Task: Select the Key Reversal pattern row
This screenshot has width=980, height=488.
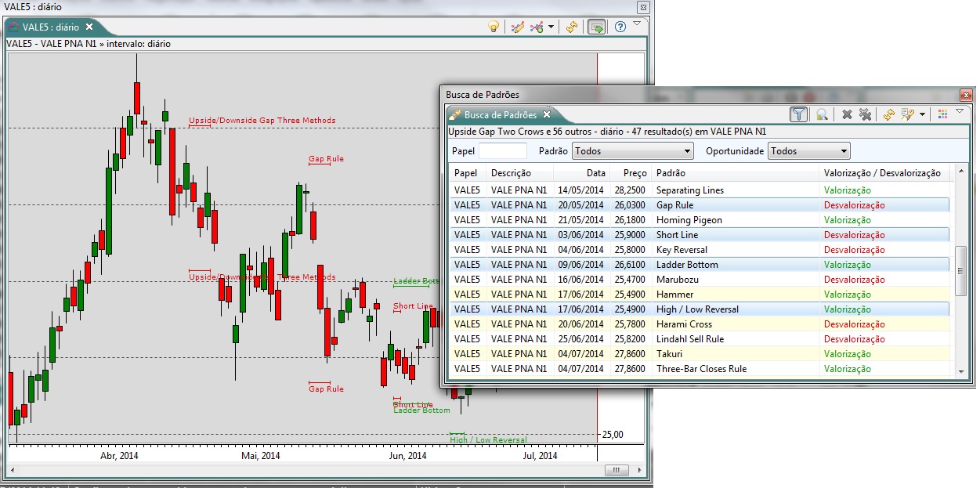Action: click(699, 250)
